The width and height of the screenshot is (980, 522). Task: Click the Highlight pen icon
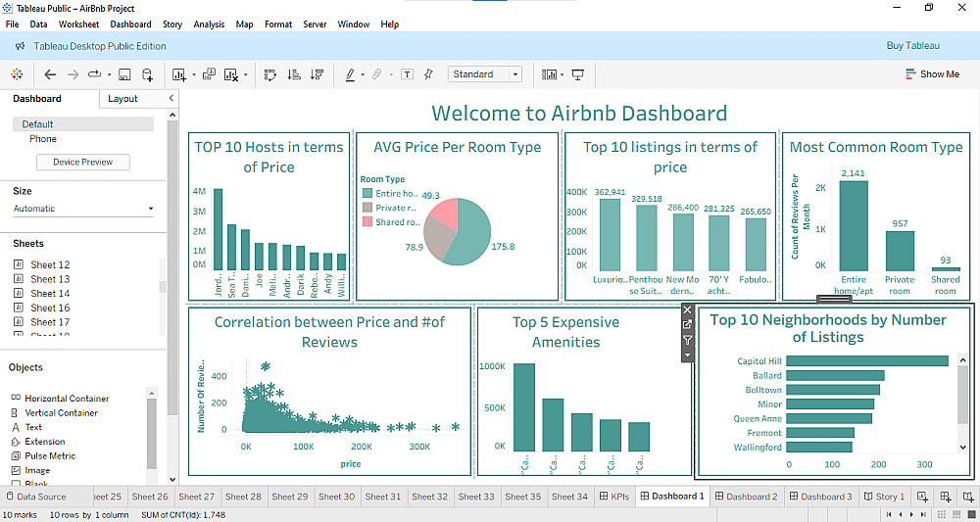351,74
